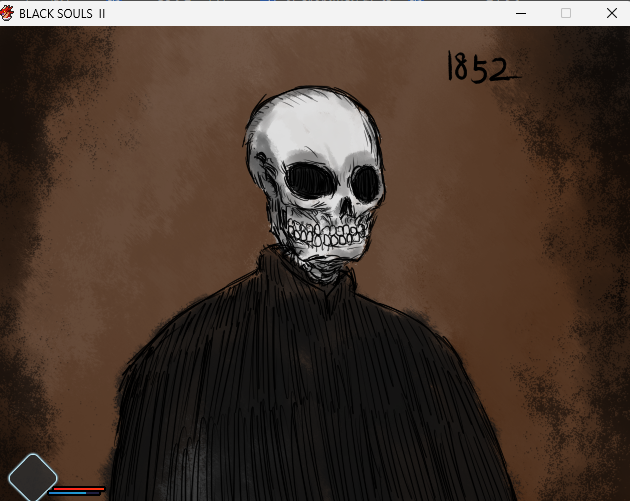
Task: Click the diamond-shaped item slot HUD icon
Action: (x=33, y=478)
